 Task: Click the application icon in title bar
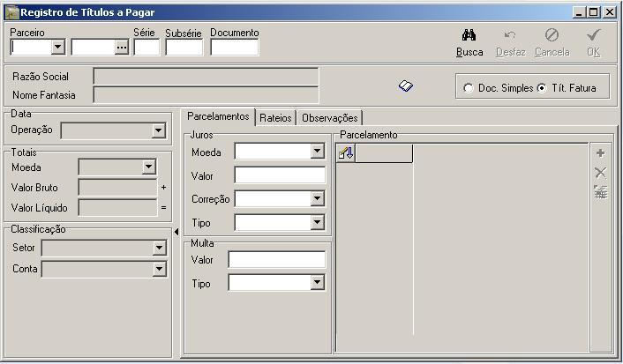point(12,12)
